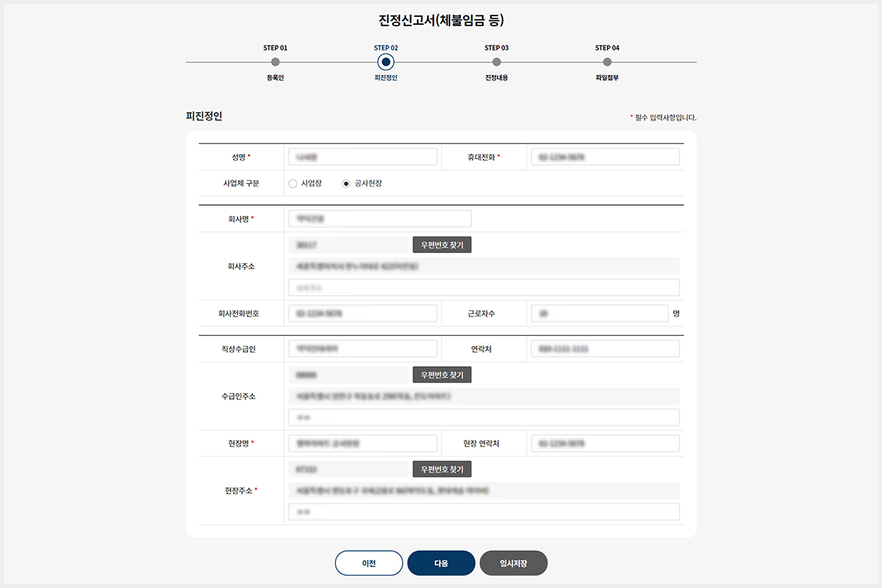Go back with the 이전 button

pyautogui.click(x=368, y=563)
